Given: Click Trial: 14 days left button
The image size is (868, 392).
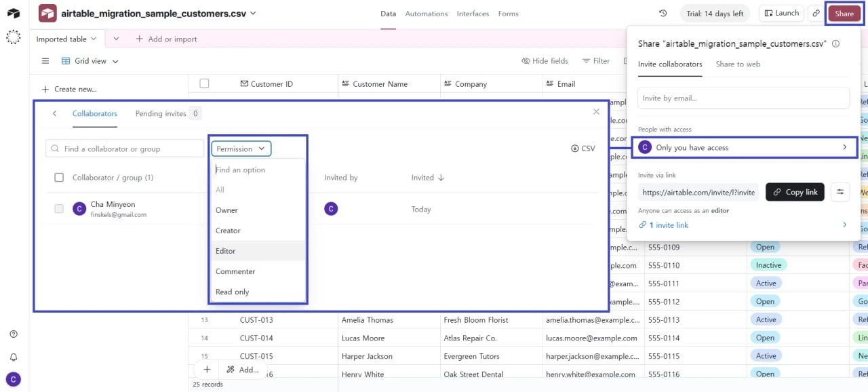Looking at the screenshot, I should tap(715, 14).
